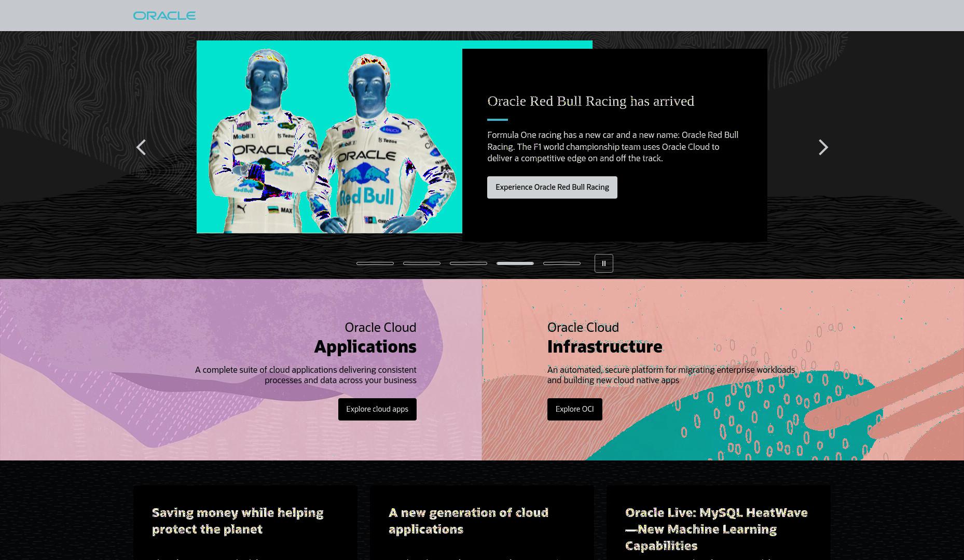
Task: Pause the carousel autoplay
Action: [x=603, y=263]
